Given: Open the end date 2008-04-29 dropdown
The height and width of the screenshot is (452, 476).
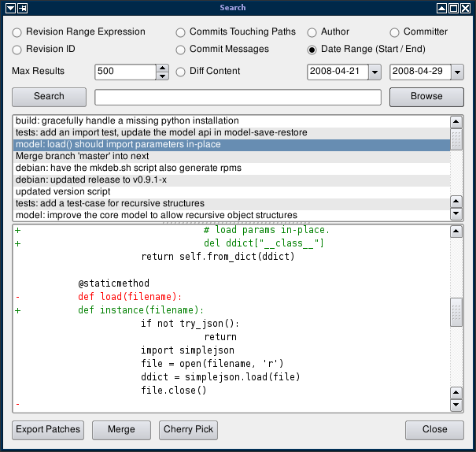Looking at the screenshot, I should tap(457, 72).
